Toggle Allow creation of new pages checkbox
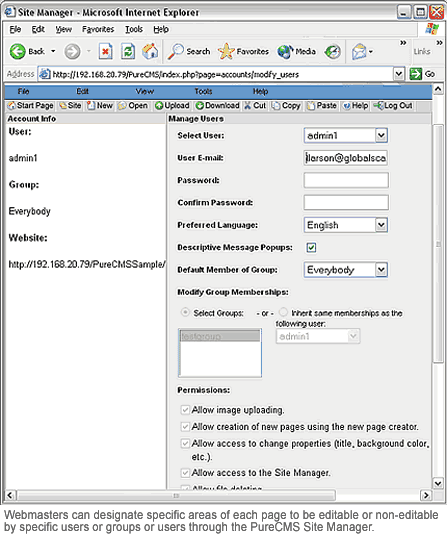 [185, 426]
